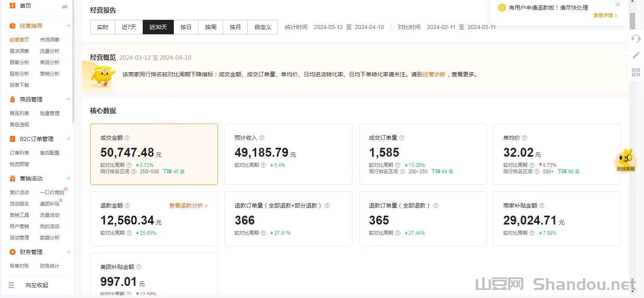Open the QR code icon on right

[x=636, y=72]
